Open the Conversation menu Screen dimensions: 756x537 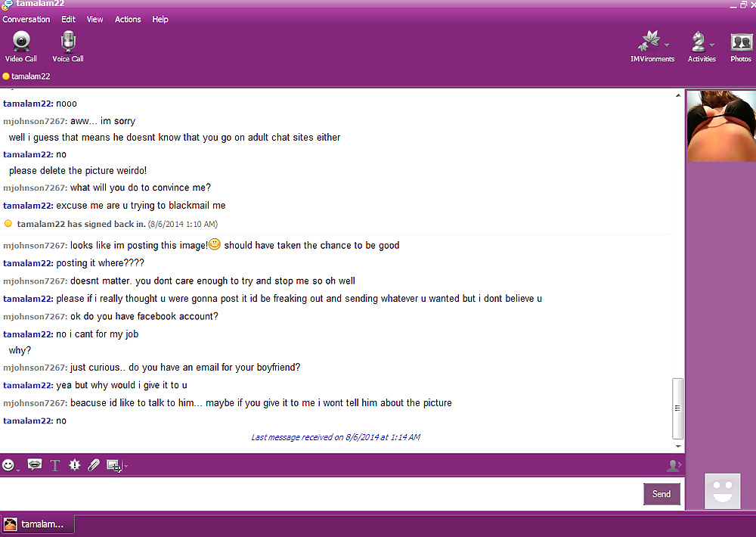point(26,20)
